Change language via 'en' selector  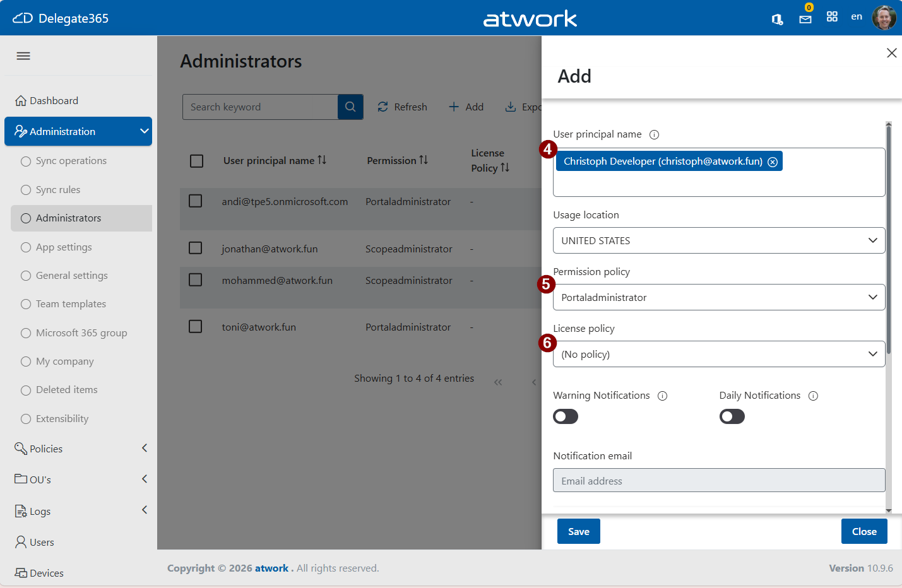click(x=857, y=17)
